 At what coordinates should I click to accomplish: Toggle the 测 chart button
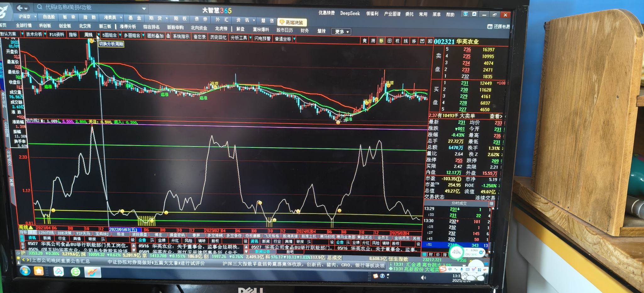pos(373,41)
